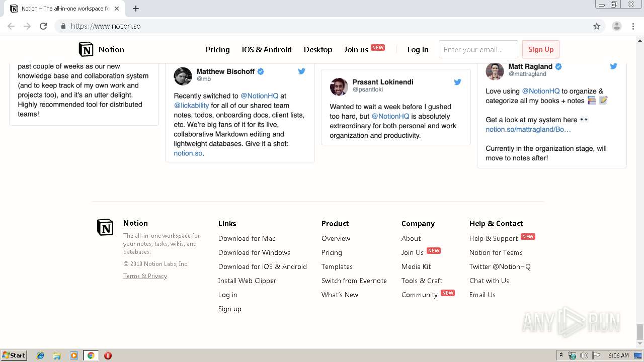Click the Sign Up button
This screenshot has height=362, width=644.
click(541, 49)
